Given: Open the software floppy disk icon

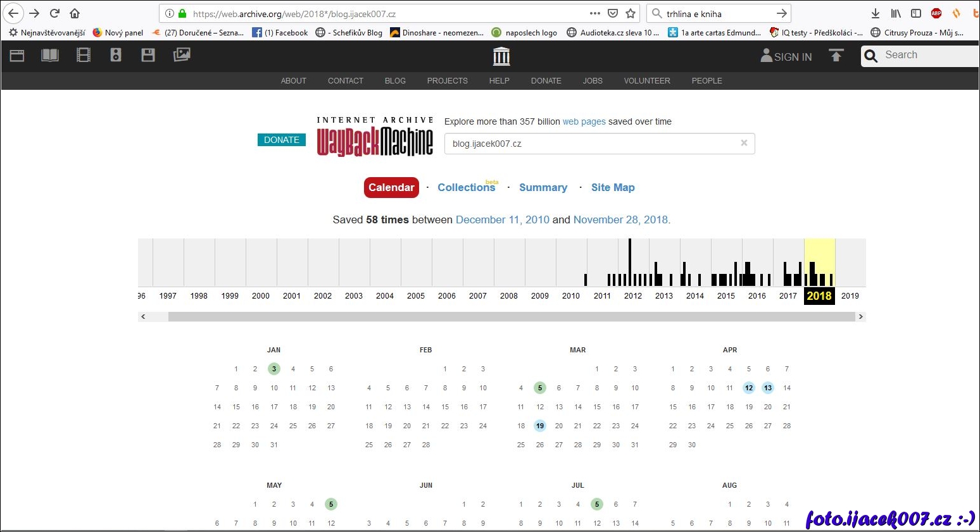Looking at the screenshot, I should pos(148,56).
